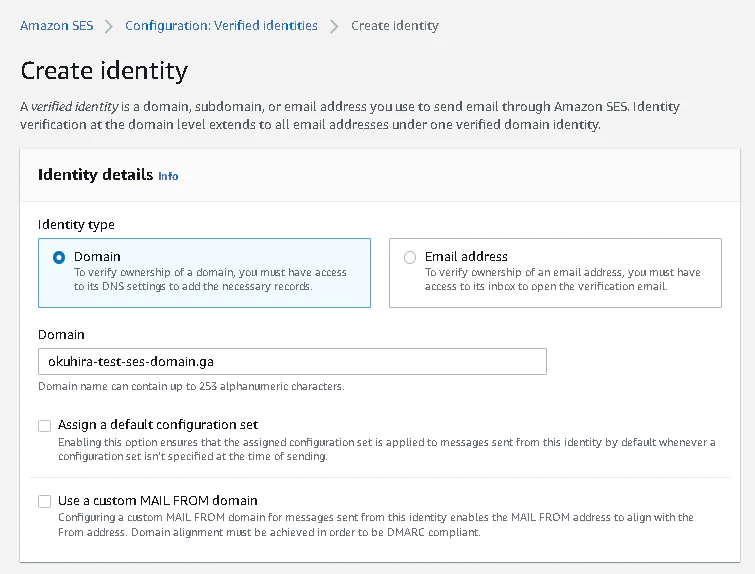
Task: Click the 'Use a custom MAIL FROM domain' label
Action: pyautogui.click(x=158, y=500)
